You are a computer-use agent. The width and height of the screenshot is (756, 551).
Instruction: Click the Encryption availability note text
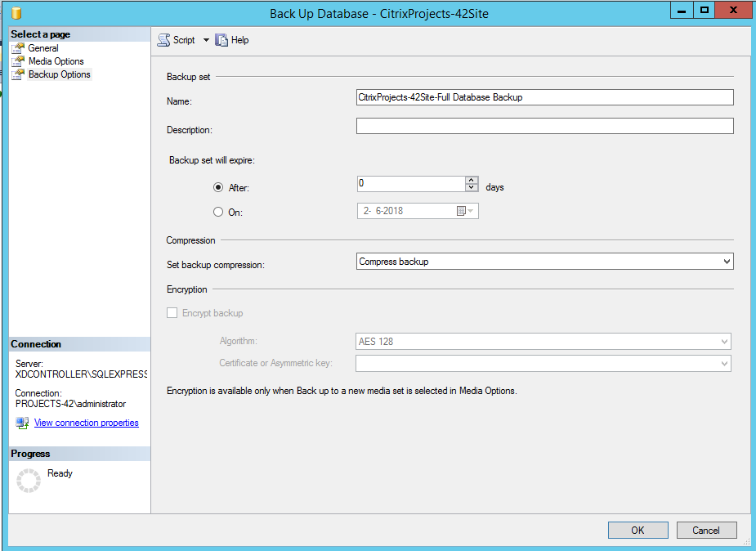click(342, 391)
